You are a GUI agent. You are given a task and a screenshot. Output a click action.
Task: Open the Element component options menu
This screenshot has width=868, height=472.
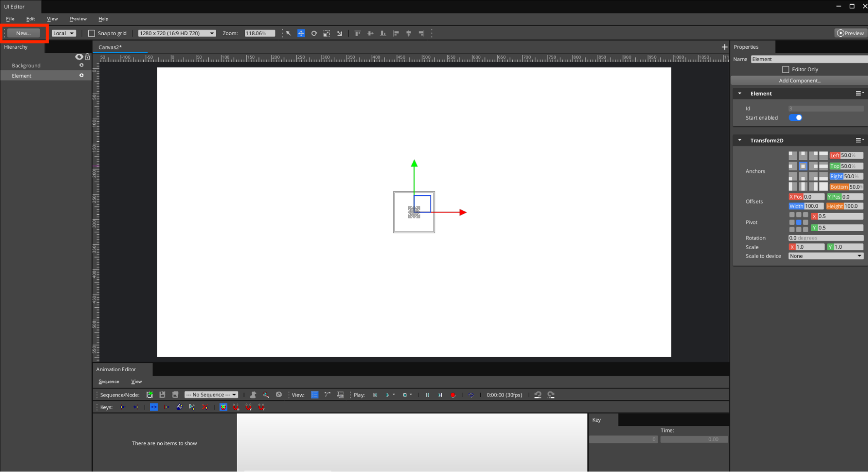(x=859, y=93)
